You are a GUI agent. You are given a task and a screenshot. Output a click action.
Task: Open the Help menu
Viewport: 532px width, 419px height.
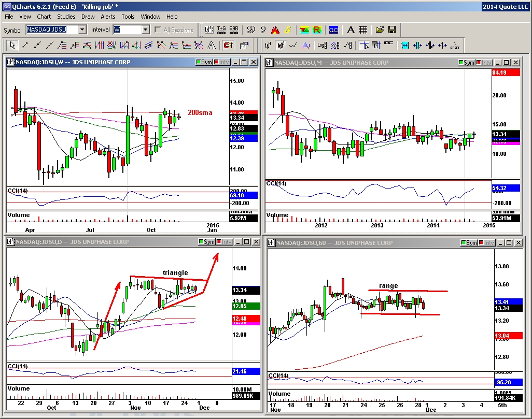[172, 17]
